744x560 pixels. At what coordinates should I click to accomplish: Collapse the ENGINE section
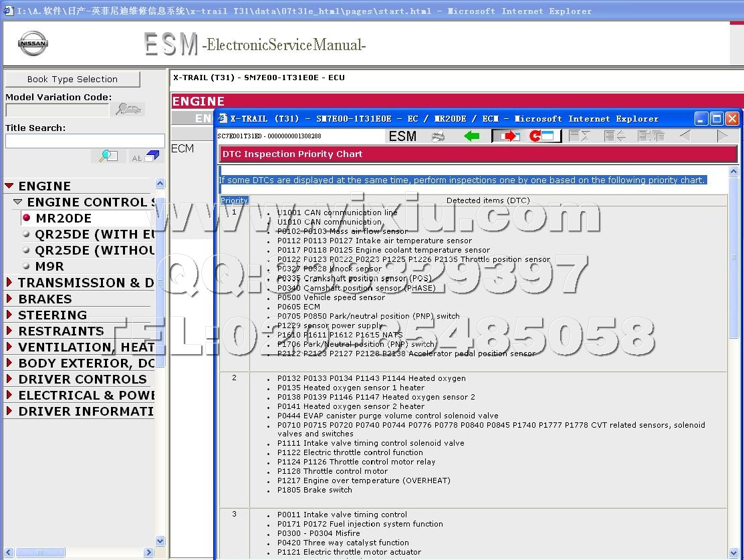point(9,186)
